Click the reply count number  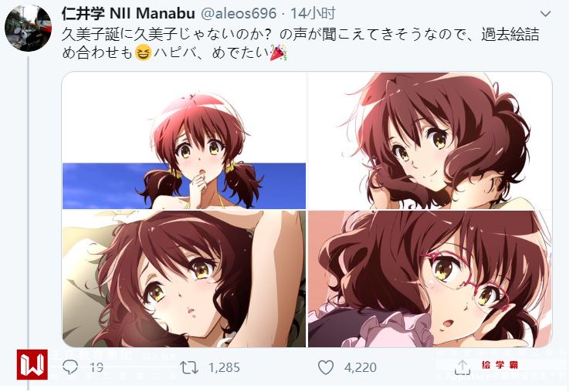click(97, 367)
